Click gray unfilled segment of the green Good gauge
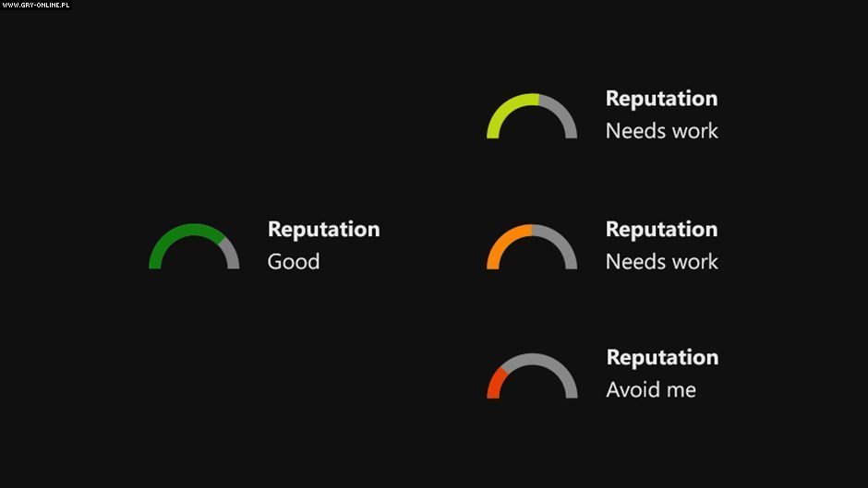 click(x=230, y=253)
